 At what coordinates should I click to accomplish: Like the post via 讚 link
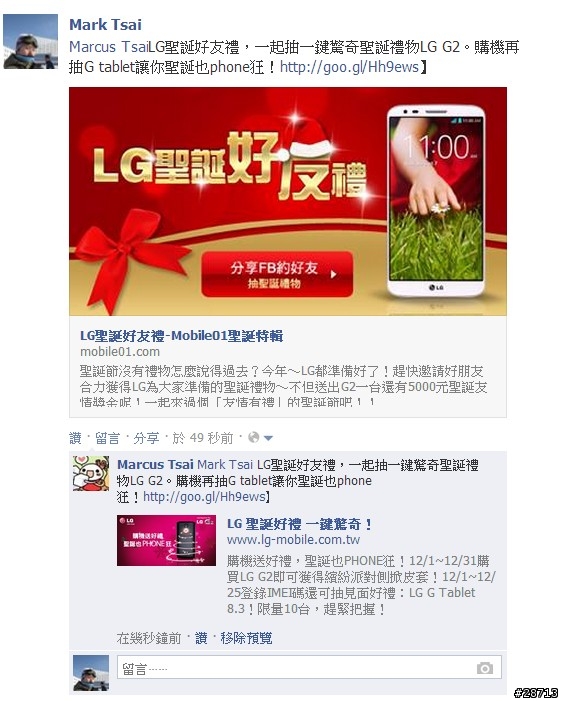pos(75,438)
